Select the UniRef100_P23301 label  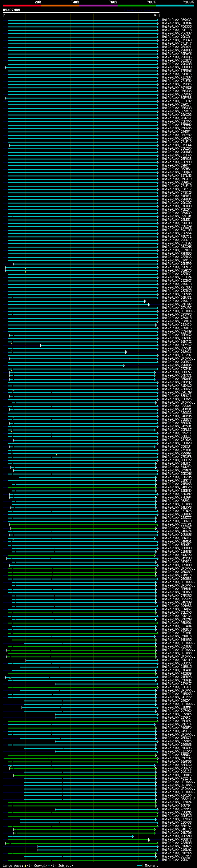click(x=176, y=406)
